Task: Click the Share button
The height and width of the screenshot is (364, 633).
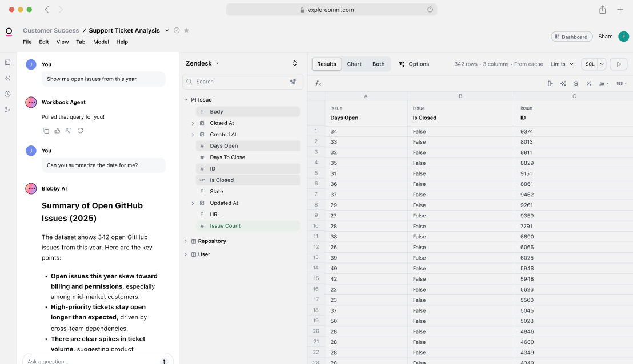Action: pyautogui.click(x=605, y=37)
